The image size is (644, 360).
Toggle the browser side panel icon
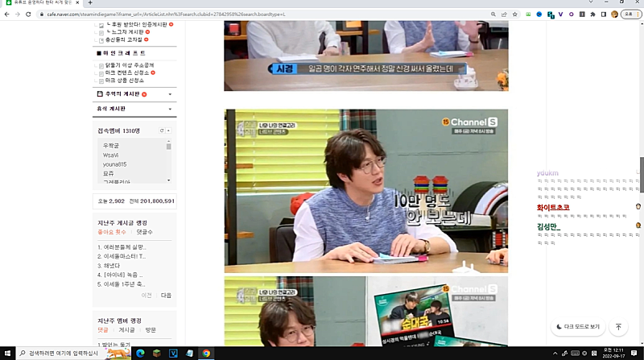coord(603,14)
